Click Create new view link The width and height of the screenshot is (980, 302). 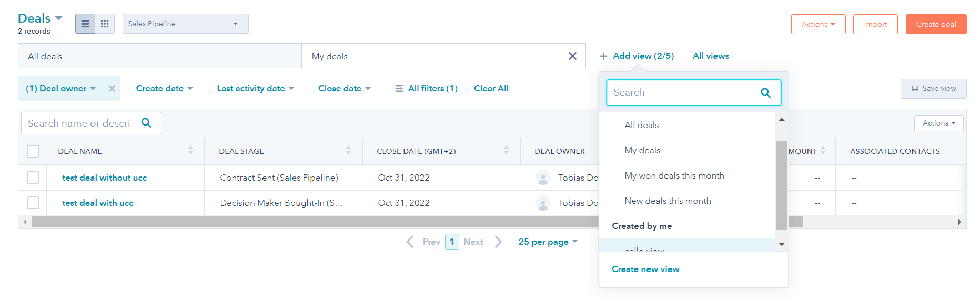click(645, 269)
